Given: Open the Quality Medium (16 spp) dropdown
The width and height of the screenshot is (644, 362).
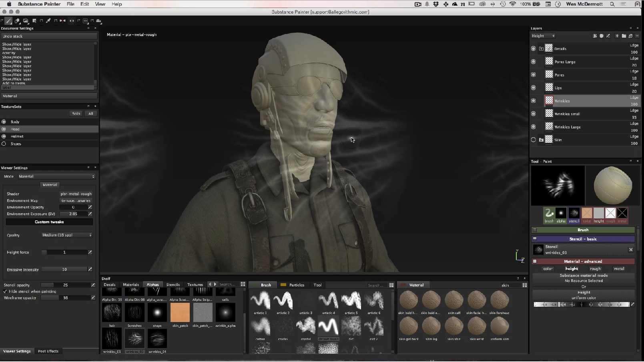Looking at the screenshot, I should tap(67, 235).
